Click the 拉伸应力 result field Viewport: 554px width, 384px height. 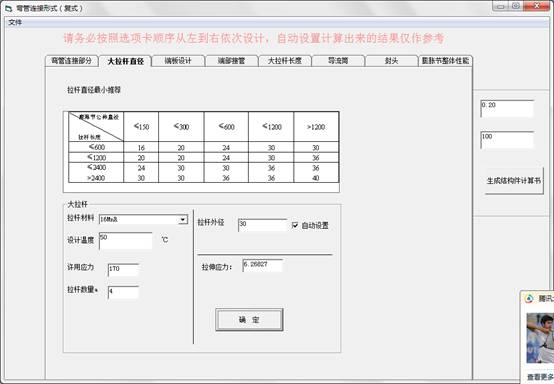[x=263, y=265]
